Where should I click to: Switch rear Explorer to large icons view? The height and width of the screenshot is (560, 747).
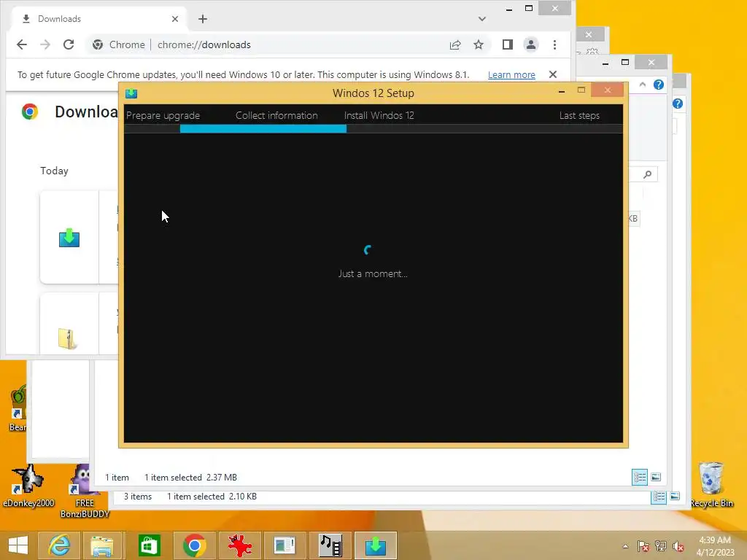(675, 496)
